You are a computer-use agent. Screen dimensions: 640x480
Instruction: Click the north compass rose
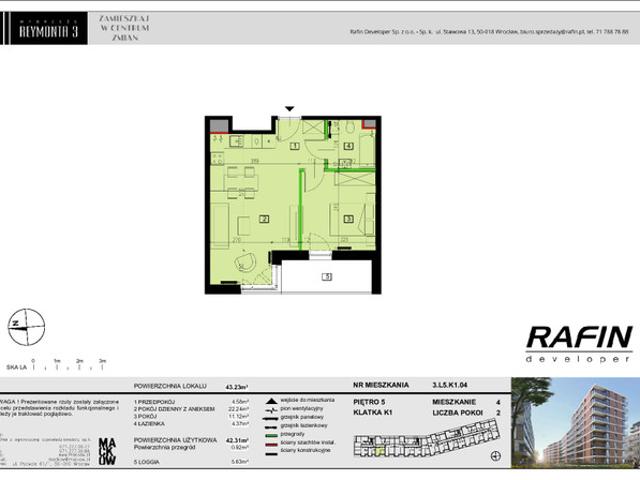click(27, 327)
